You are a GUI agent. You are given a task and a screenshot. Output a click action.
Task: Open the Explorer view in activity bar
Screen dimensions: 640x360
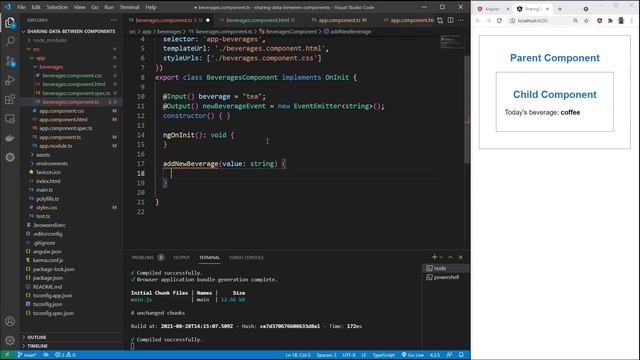click(10, 22)
